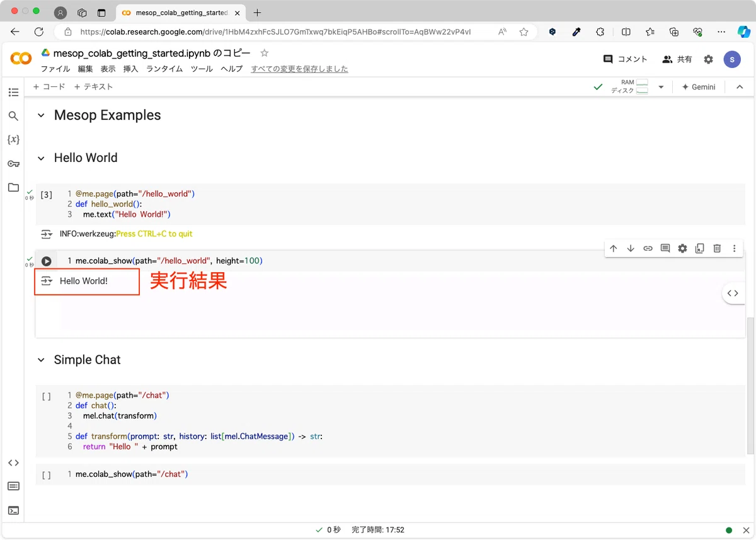Image resolution: width=756 pixels, height=540 pixels.
Task: Open the Colab settings gear in header
Action: (x=709, y=59)
